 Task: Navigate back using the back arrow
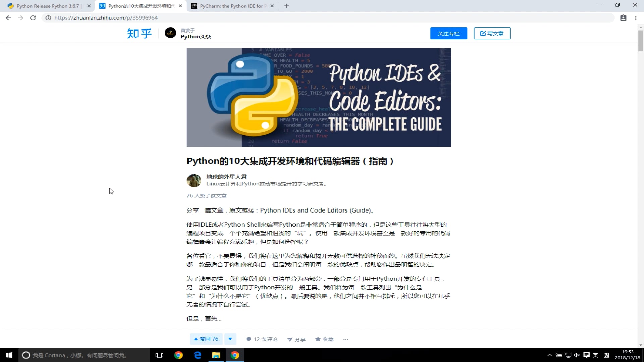point(8,18)
